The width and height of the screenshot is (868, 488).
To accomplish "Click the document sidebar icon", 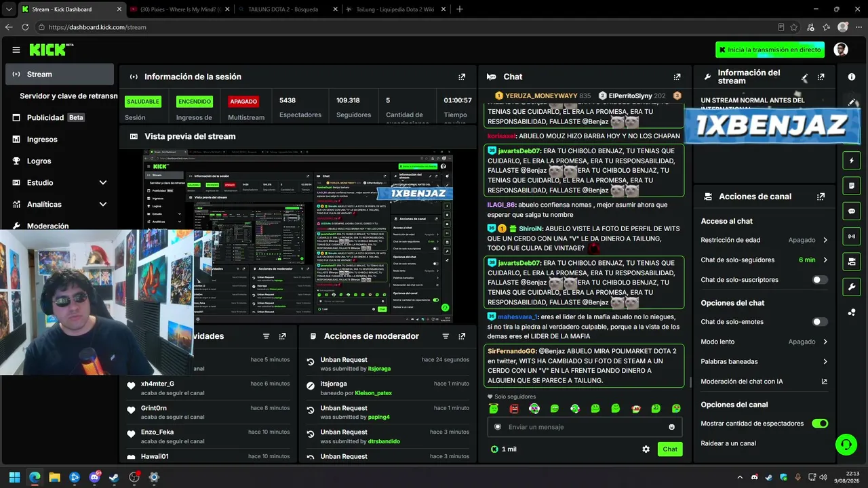I will 852,186.
